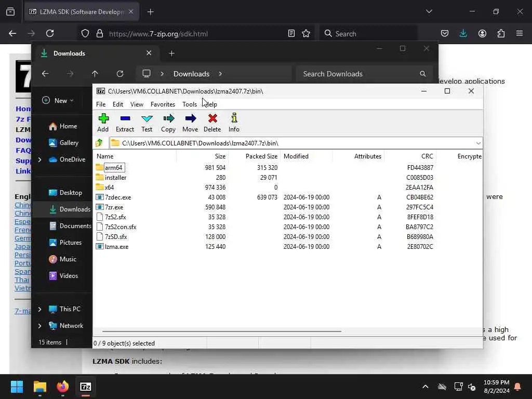Open Videos in Explorer sidebar

click(63, 276)
